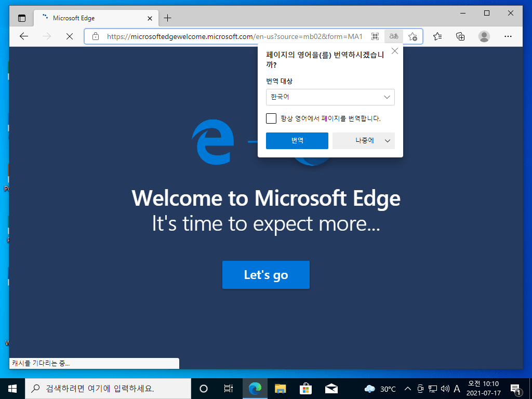This screenshot has height=399, width=532.
Task: Open the user profile avatar
Action: click(x=484, y=36)
